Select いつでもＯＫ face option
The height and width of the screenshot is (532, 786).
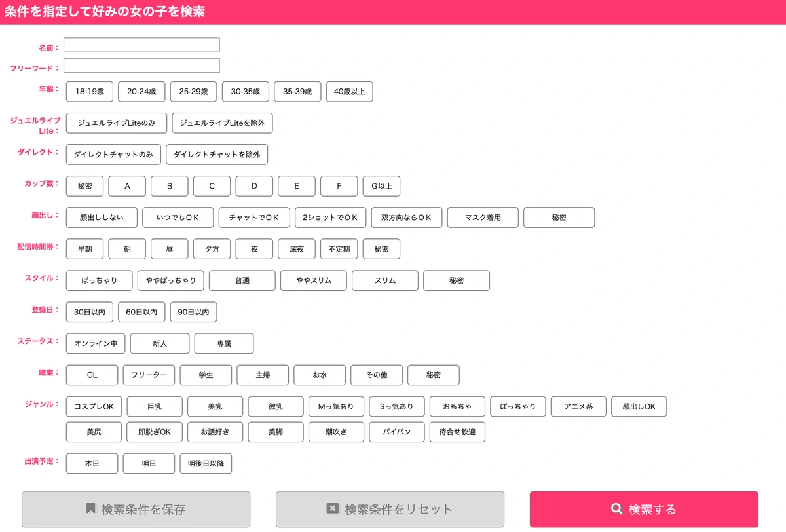pos(178,218)
